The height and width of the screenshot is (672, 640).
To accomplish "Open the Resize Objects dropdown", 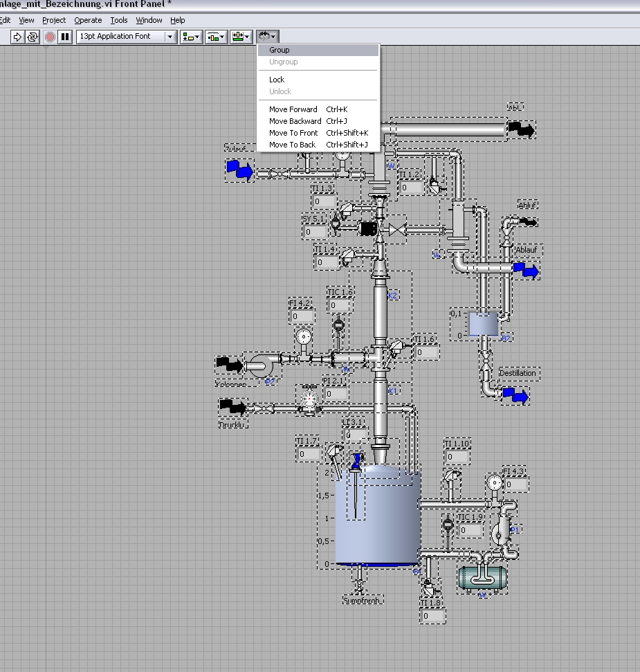I will [241, 37].
